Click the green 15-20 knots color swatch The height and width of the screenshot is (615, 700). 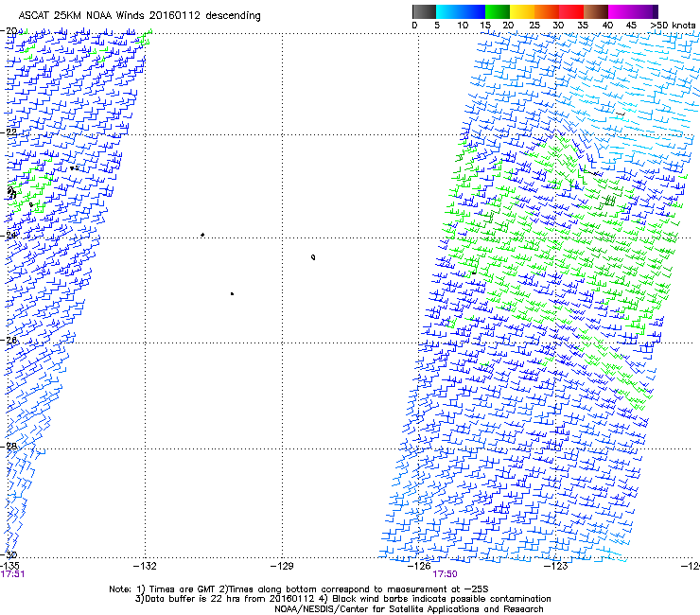coord(498,11)
